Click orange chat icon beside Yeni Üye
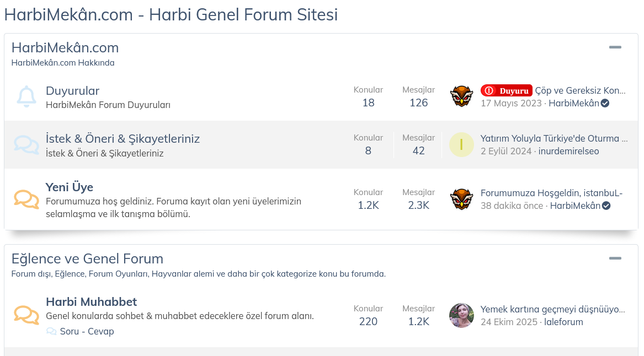Screen dimensions: 644x356 tap(26, 199)
